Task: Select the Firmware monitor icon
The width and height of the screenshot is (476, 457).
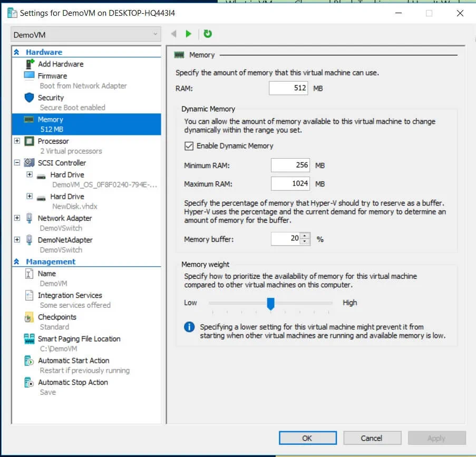Action: [x=30, y=76]
